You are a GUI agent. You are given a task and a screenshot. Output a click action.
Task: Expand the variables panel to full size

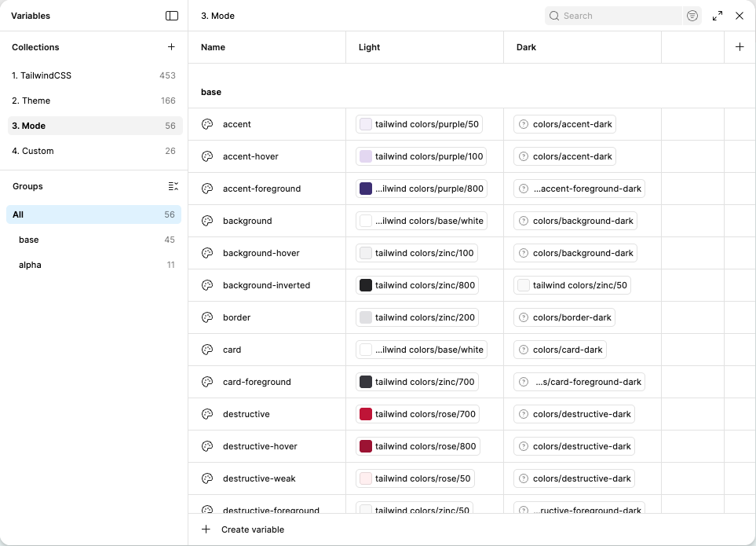point(717,16)
